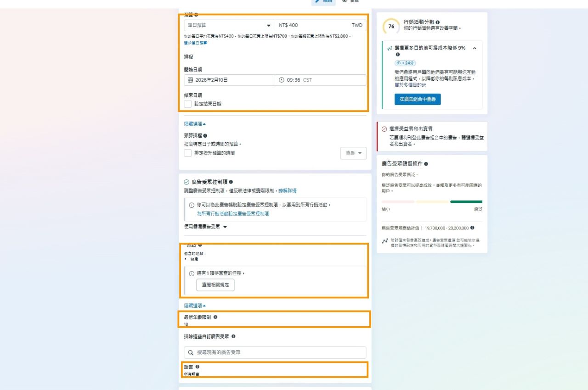
Task: Enable the 設定結束日期 checkbox
Action: pyautogui.click(x=187, y=104)
